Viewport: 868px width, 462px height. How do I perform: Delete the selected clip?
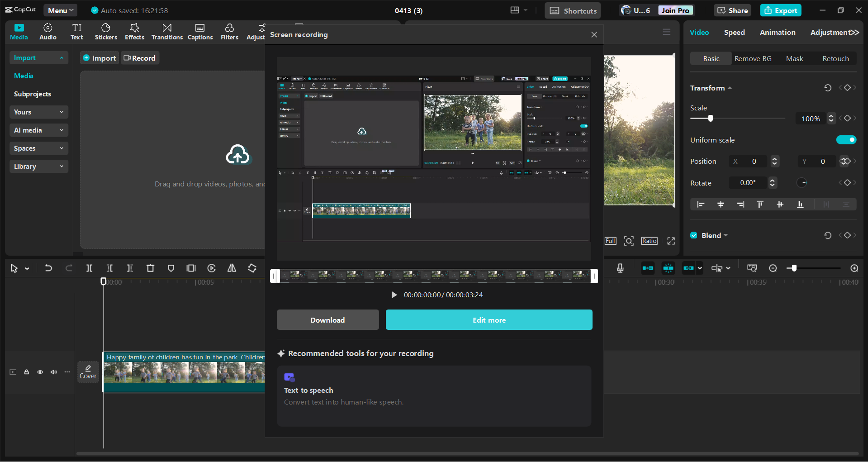(x=150, y=268)
